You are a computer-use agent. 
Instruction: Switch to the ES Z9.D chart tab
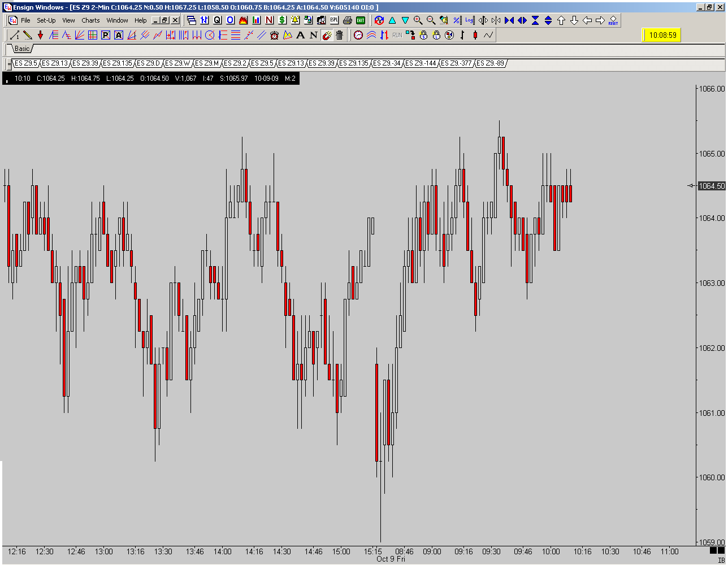click(149, 63)
